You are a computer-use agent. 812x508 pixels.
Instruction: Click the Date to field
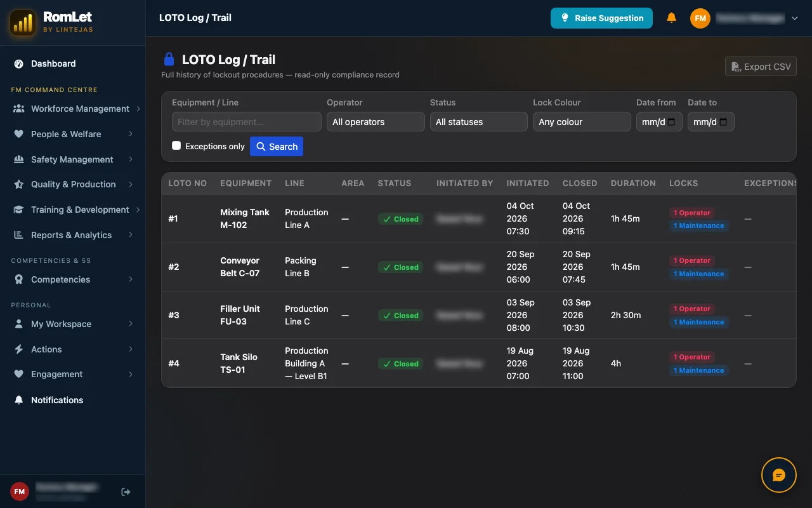point(711,122)
